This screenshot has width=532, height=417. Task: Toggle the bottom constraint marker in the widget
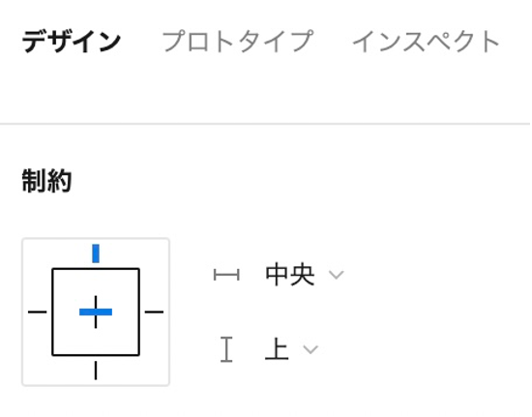tap(96, 371)
